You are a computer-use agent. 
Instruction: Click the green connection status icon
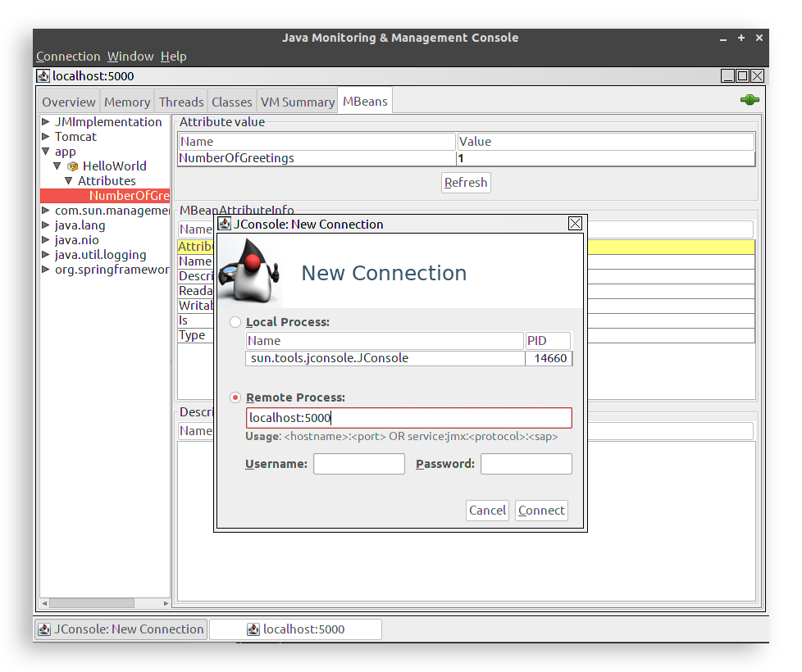pos(750,100)
